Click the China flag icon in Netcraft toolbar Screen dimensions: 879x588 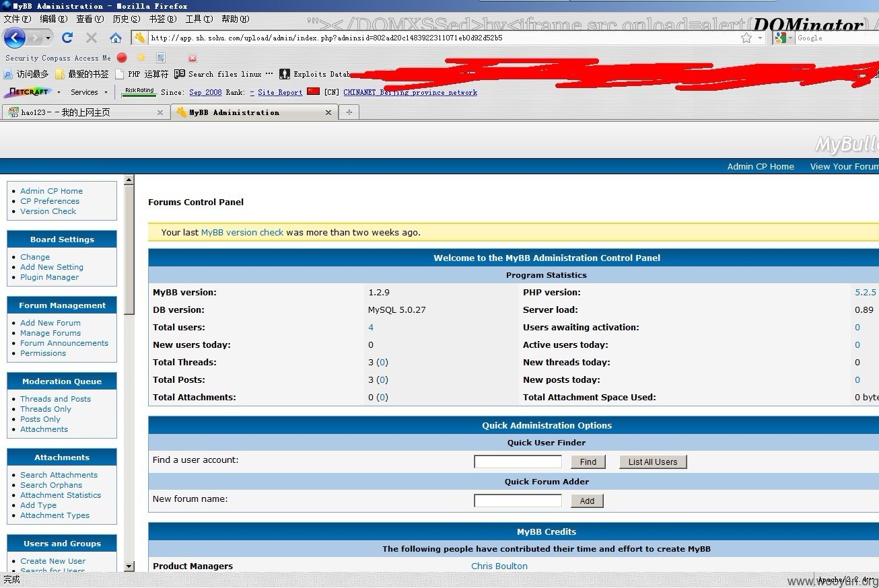313,91
